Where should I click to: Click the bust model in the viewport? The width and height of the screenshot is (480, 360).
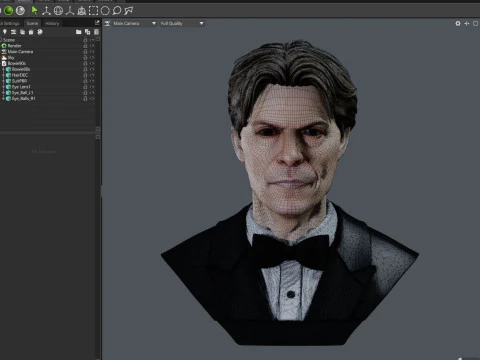[290, 193]
